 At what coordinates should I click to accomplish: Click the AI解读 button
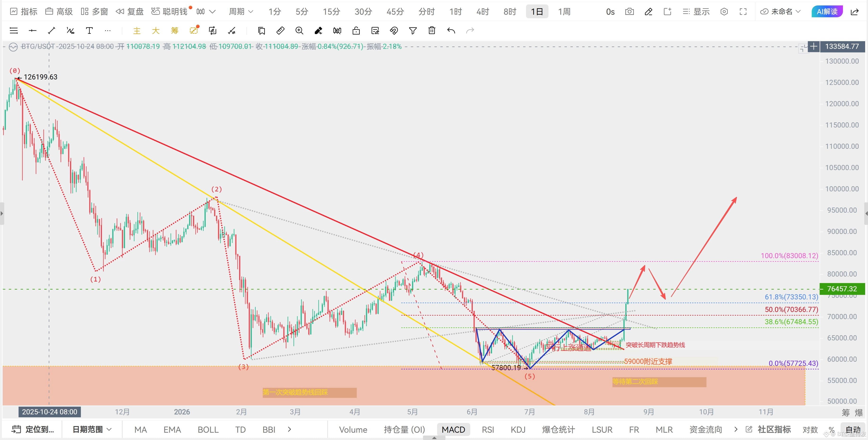point(827,12)
